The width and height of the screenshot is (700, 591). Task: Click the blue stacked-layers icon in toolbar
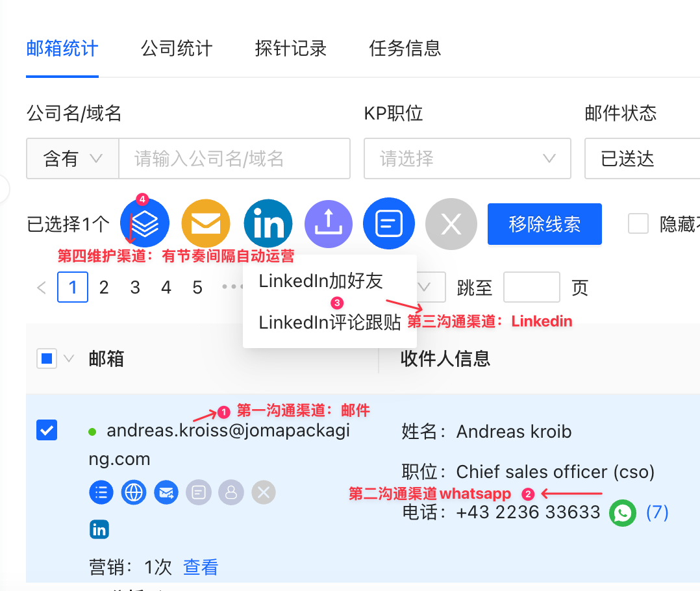coord(145,223)
